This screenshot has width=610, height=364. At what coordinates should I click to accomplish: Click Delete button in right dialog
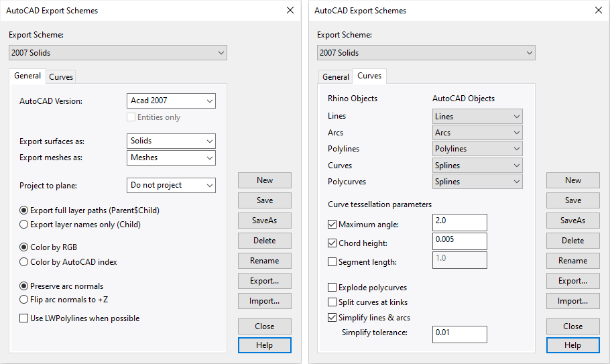pos(572,241)
